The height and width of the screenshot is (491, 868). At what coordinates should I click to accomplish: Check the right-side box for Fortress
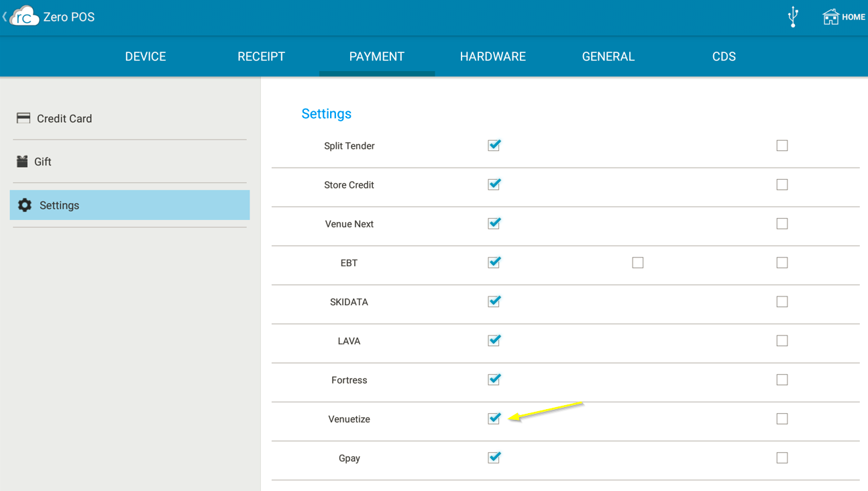point(782,380)
